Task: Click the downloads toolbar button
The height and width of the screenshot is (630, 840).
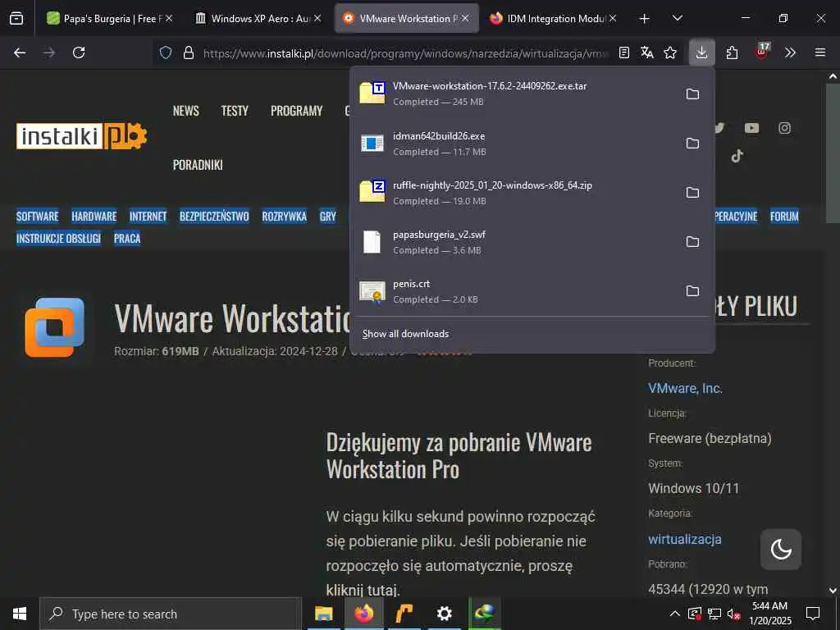Action: point(702,52)
